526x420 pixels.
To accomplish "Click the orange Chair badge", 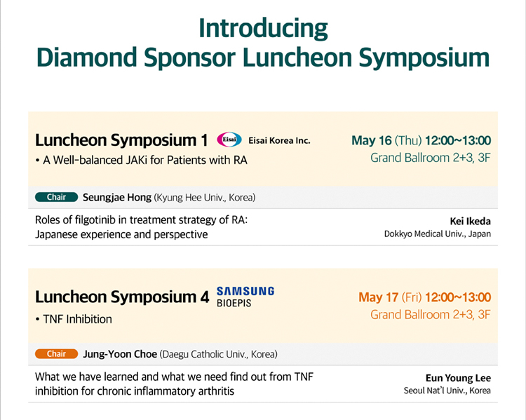I will (56, 354).
